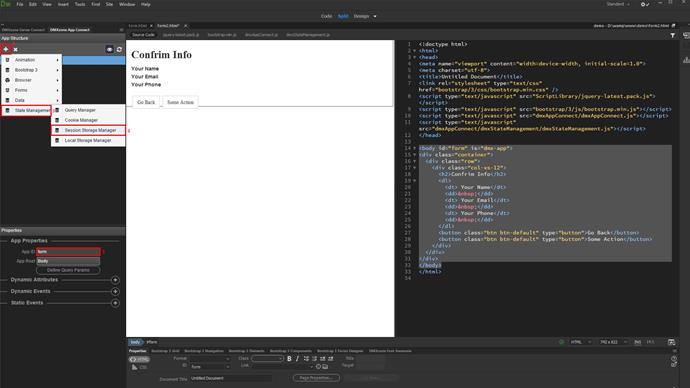
Task: Open the Data submenu
Action: 32,100
